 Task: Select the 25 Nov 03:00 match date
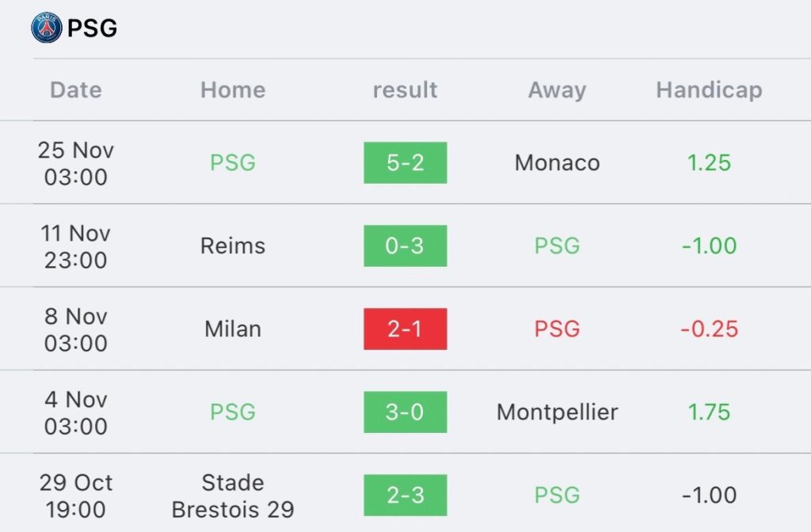pyautogui.click(x=75, y=163)
